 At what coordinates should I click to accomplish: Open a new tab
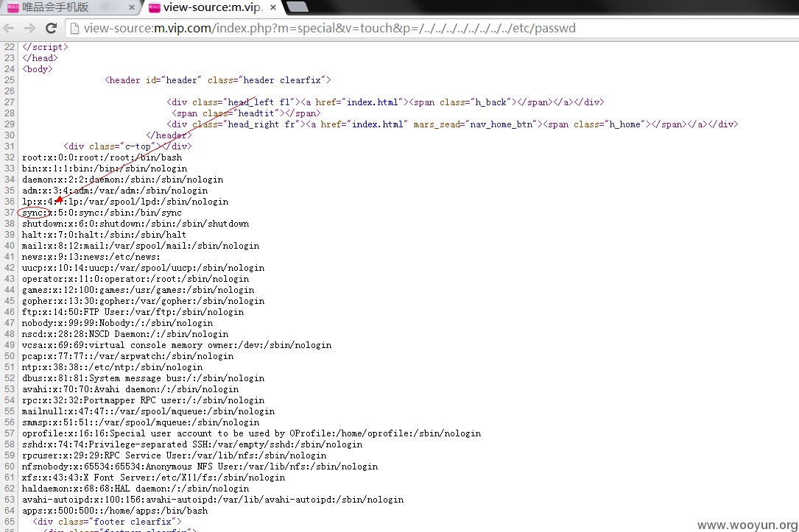298,6
